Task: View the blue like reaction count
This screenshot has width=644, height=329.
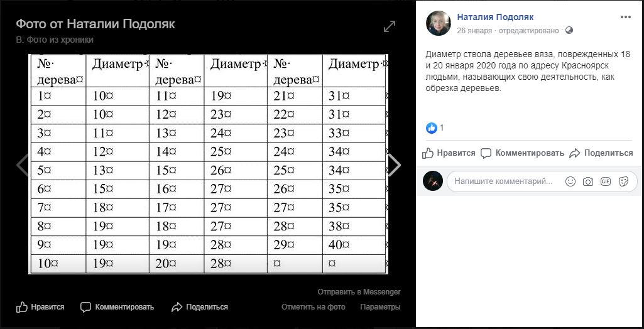Action: [435, 128]
